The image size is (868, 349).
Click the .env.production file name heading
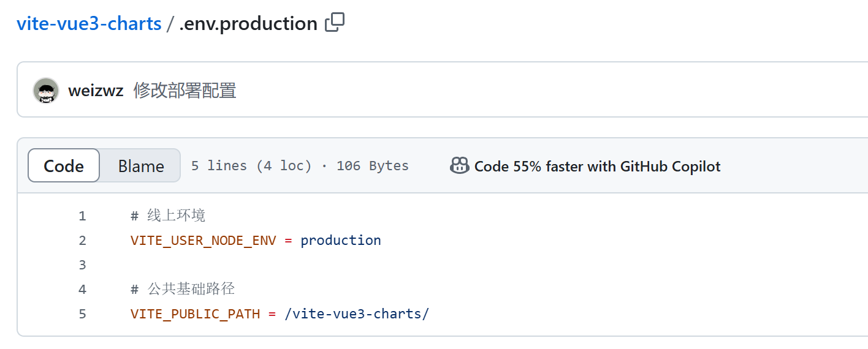[248, 23]
